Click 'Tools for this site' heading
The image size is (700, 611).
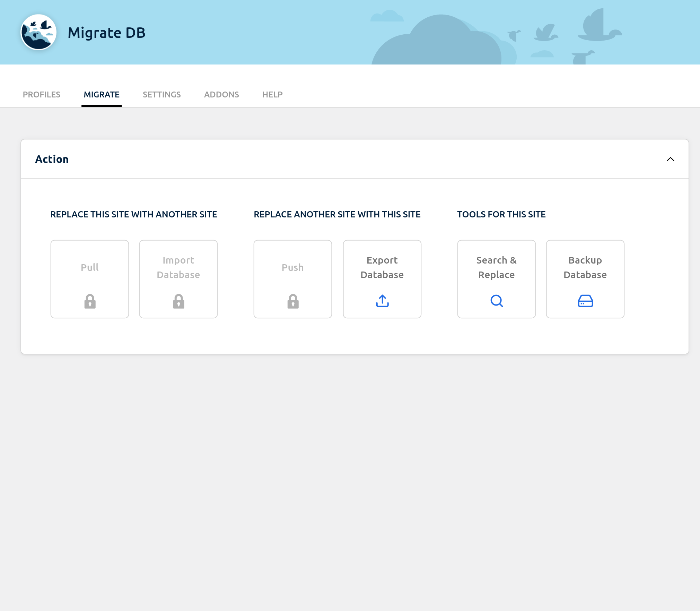click(501, 214)
